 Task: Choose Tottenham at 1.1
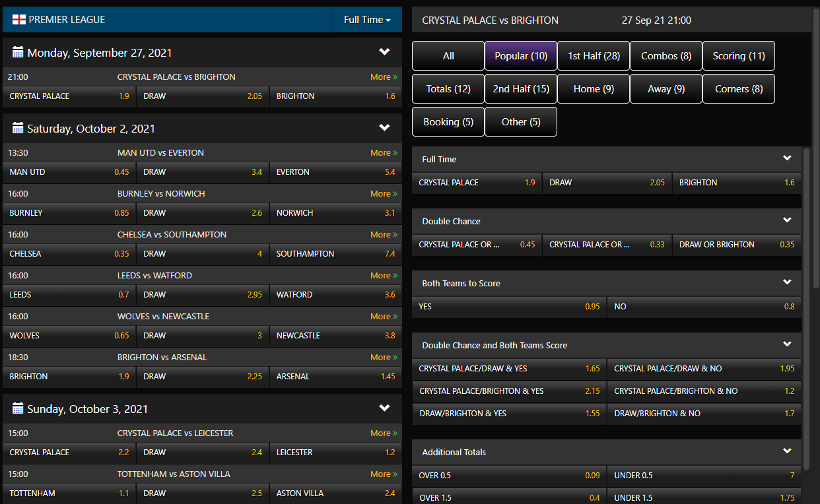point(69,493)
